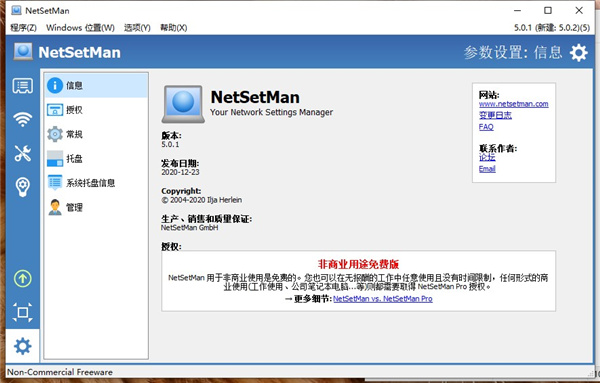600x383 pixels.
Task: Open the profiles list sidebar icon
Action: 23,86
